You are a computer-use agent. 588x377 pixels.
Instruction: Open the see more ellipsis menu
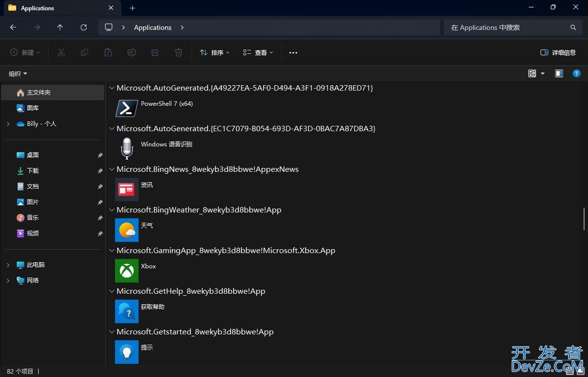point(293,52)
